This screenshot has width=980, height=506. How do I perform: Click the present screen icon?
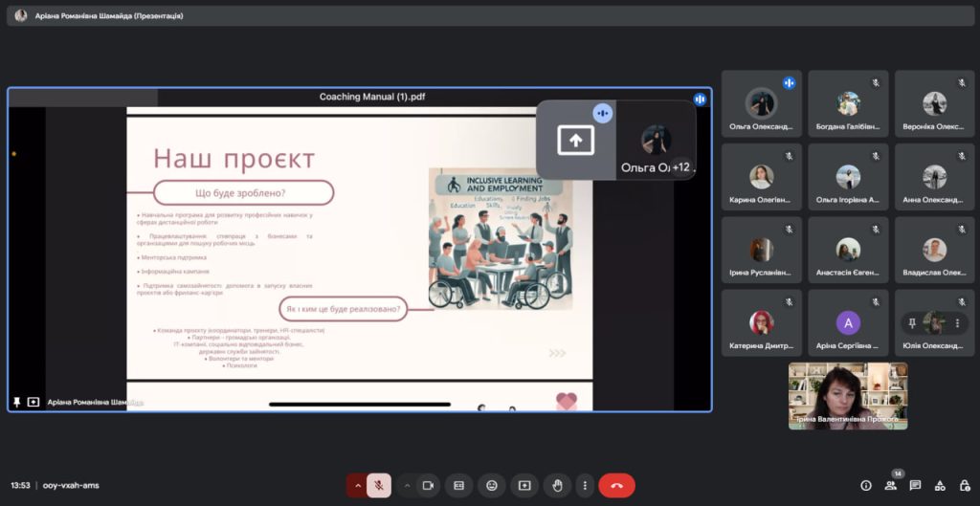coord(524,486)
